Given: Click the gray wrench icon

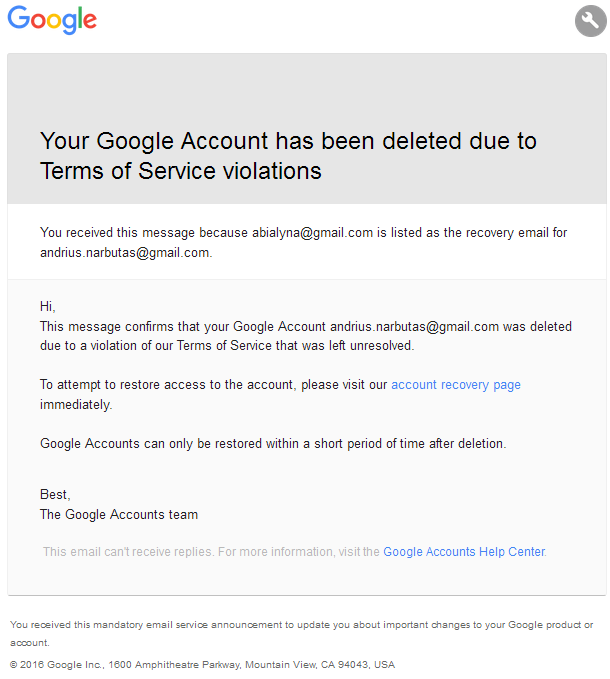Looking at the screenshot, I should click(590, 21).
